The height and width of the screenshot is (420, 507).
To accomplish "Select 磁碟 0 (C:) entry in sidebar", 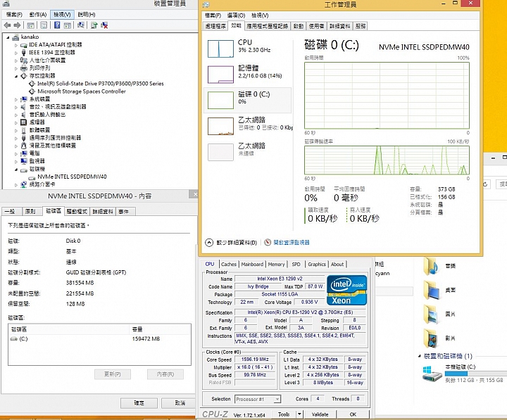I will point(248,100).
